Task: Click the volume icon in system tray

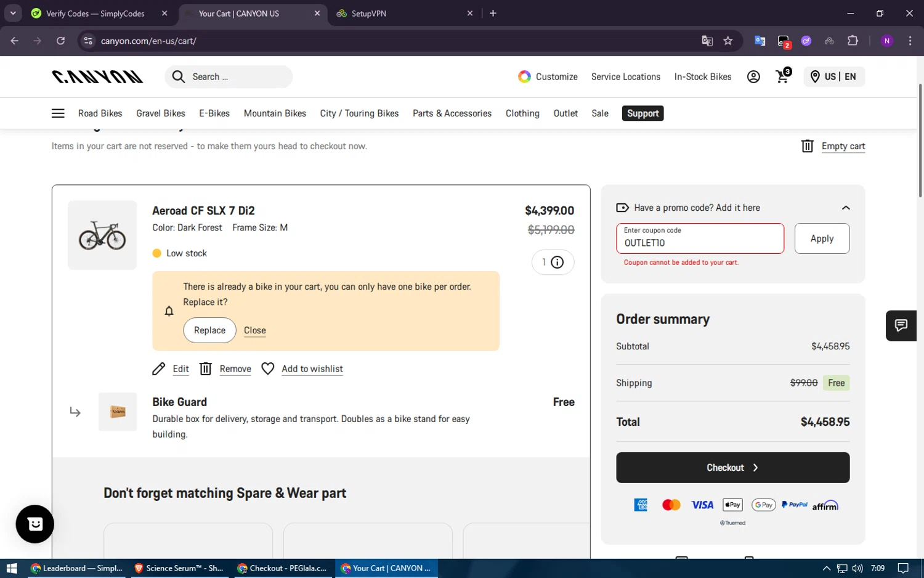Action: (x=857, y=568)
